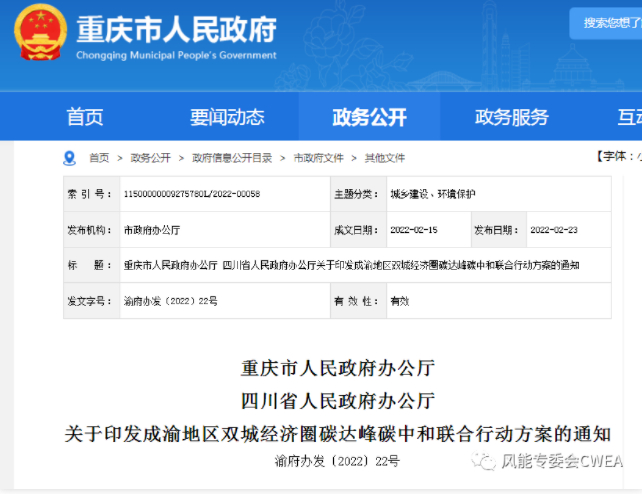
Task: Click the WeChat icon in the watermark
Action: pos(485,463)
